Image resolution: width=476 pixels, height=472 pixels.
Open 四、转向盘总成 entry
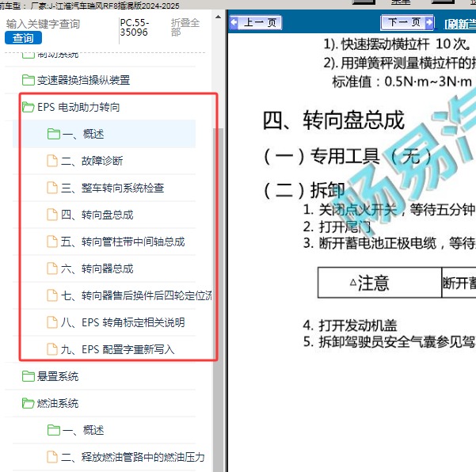pos(97,215)
